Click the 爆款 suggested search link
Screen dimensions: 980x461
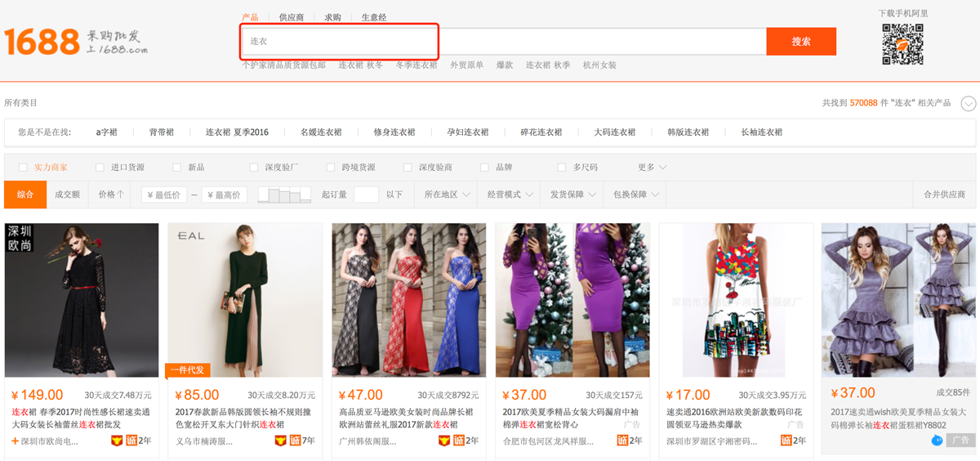point(505,65)
